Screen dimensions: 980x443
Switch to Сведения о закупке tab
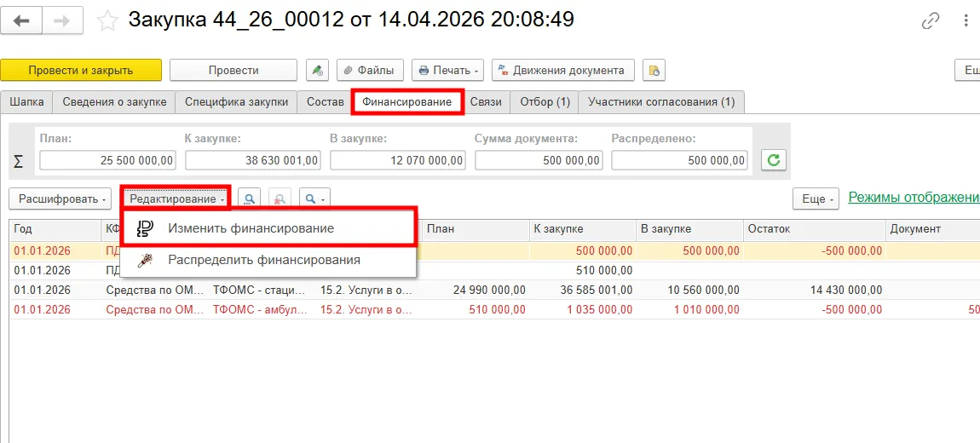click(x=114, y=102)
